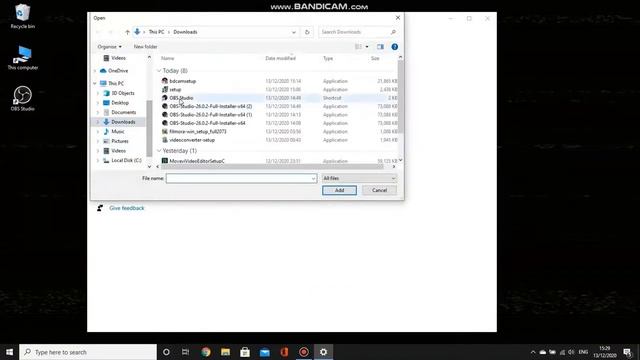Click the Change your view icon
This screenshot has height=360, width=640.
(x=358, y=47)
